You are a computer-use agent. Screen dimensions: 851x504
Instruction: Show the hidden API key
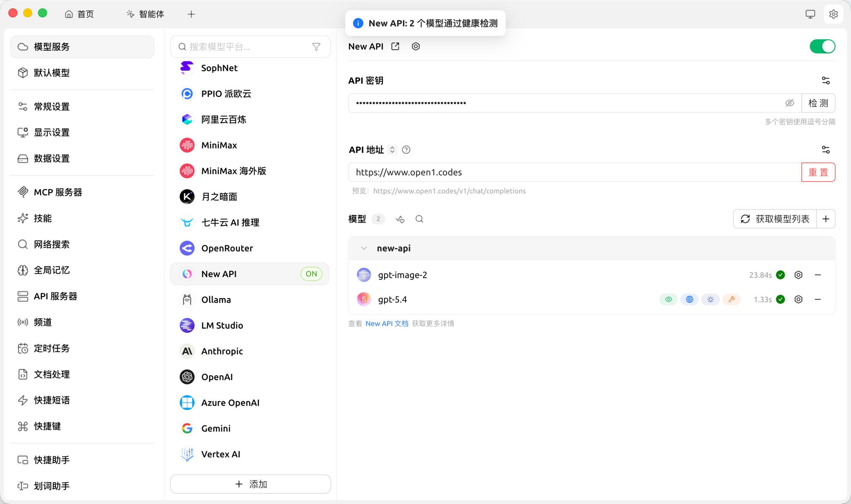coord(789,103)
